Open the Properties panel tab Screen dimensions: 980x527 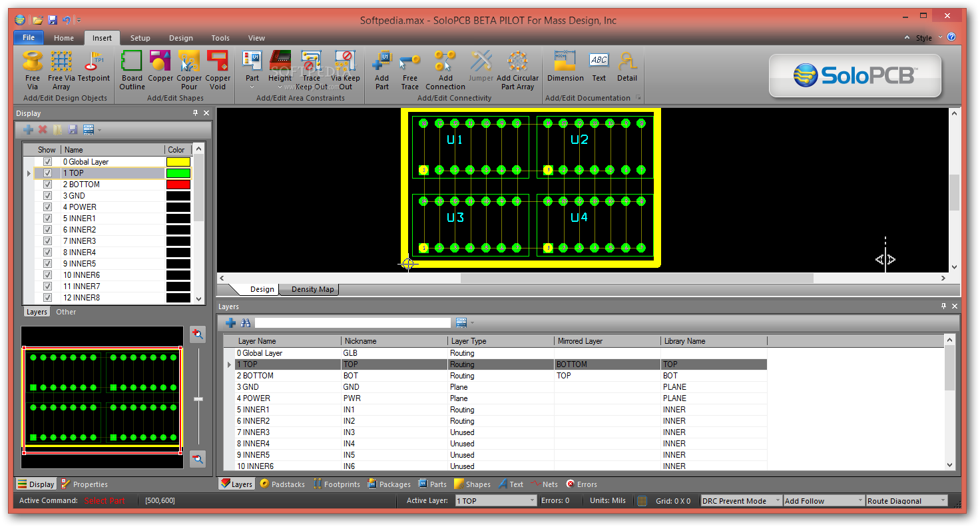coord(85,484)
